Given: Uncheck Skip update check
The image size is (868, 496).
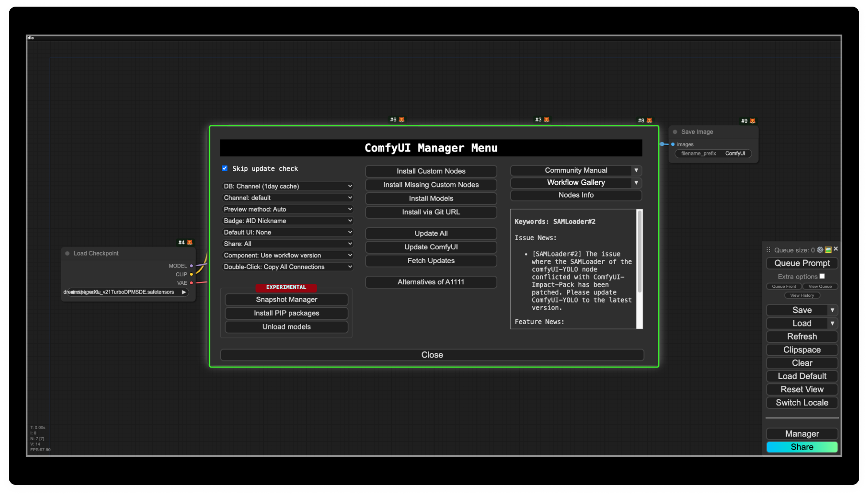Looking at the screenshot, I should tap(225, 168).
